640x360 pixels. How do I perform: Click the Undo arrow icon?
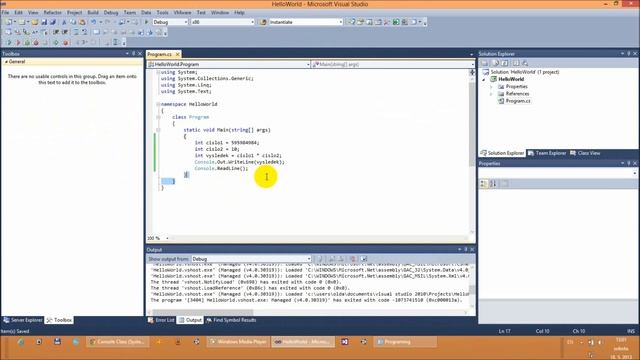point(93,22)
